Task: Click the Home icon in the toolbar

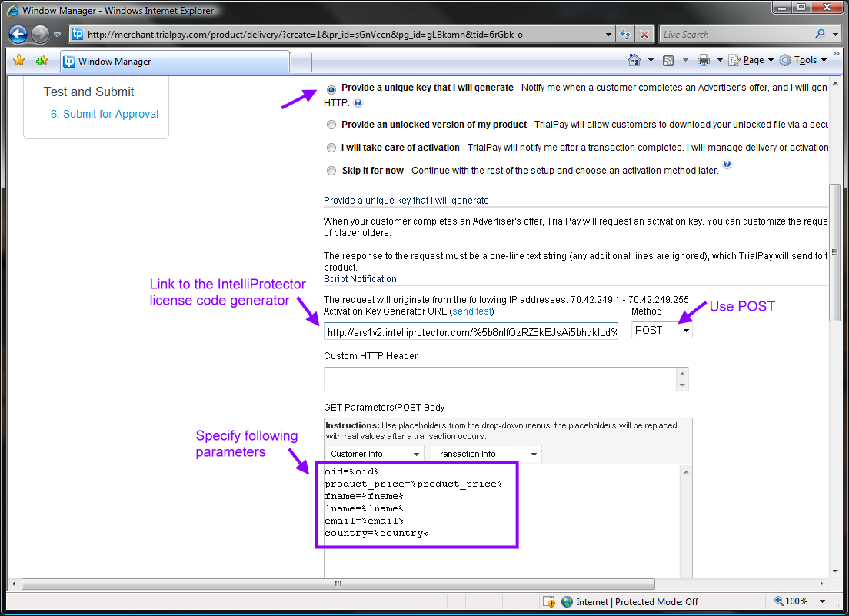Action: pyautogui.click(x=634, y=60)
